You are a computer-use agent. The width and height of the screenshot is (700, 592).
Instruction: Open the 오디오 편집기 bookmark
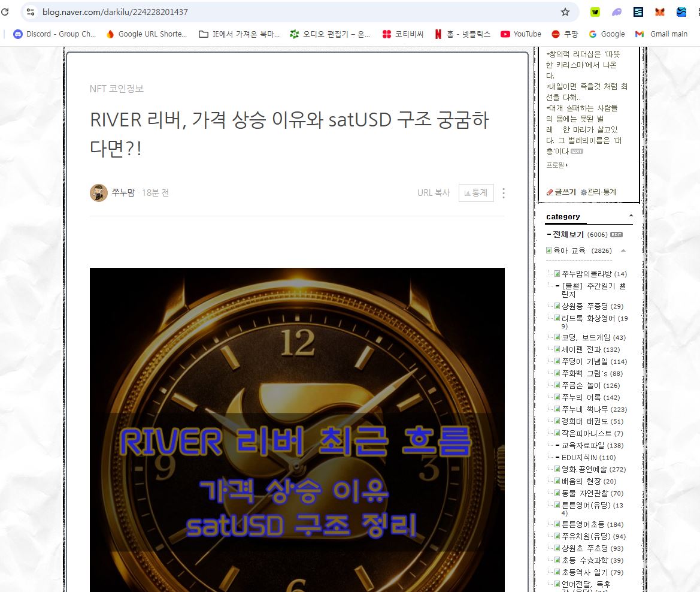point(330,34)
